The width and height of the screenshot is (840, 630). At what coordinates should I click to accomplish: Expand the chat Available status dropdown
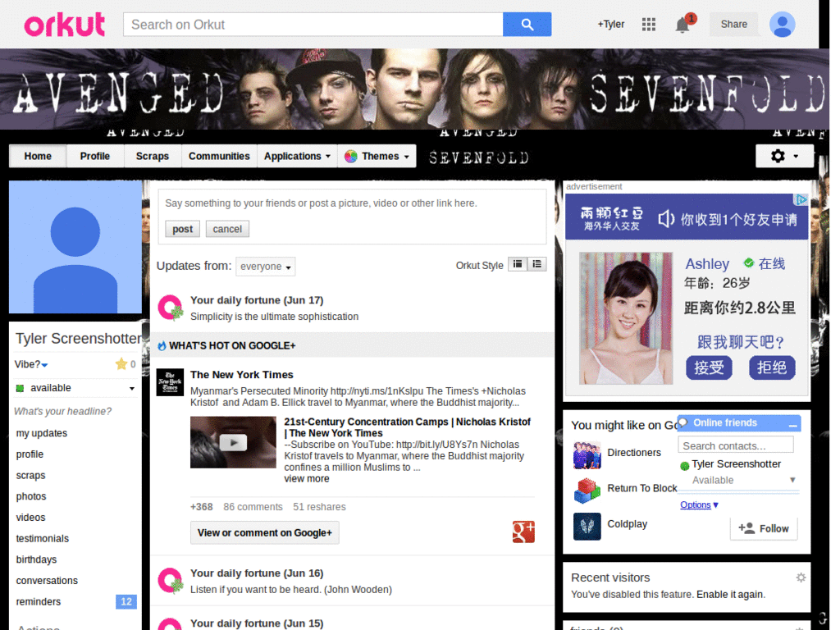[792, 480]
